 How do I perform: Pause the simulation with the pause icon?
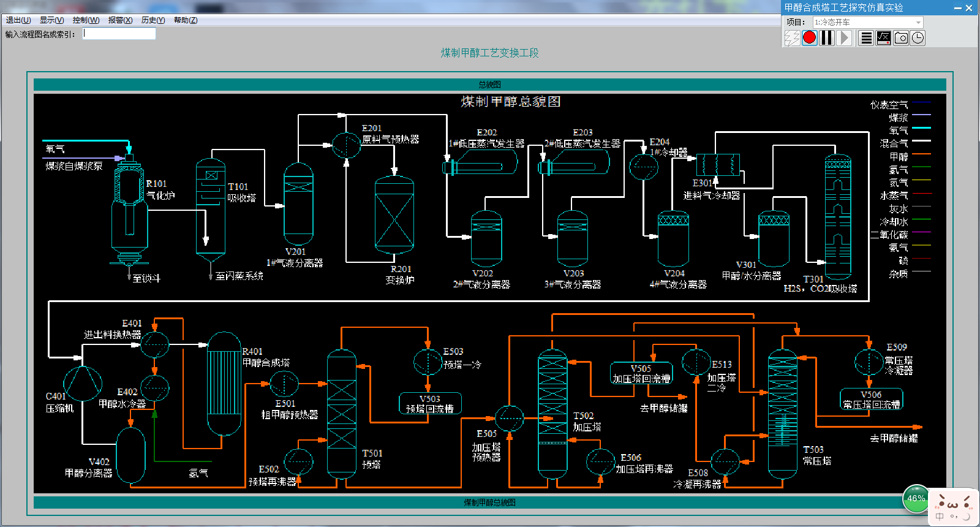click(x=827, y=38)
